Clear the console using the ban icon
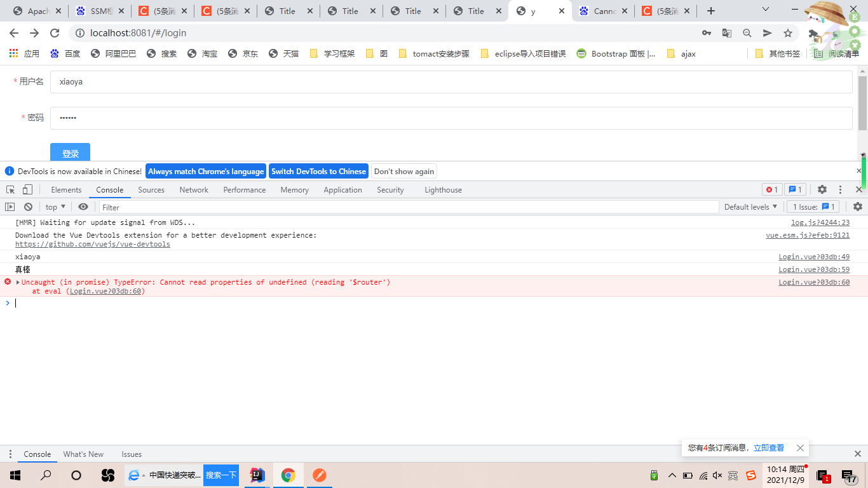Viewport: 868px width, 488px height. (28, 207)
